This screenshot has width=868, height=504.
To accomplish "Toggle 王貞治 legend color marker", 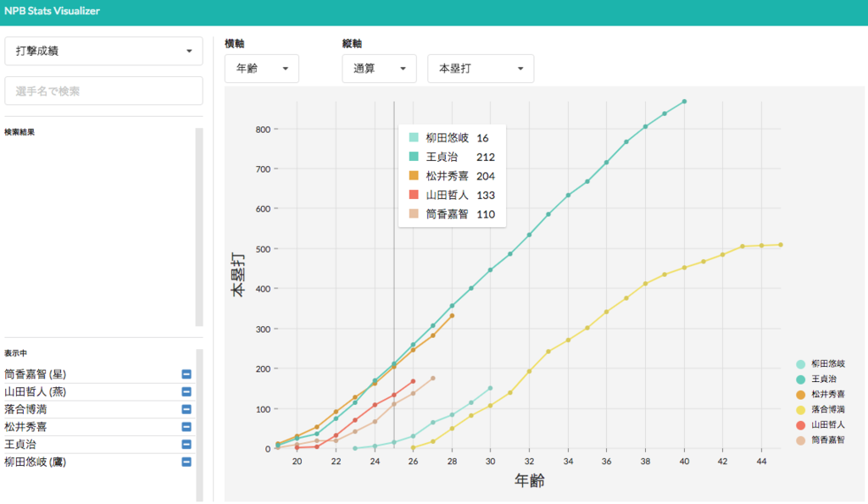I will coord(800,379).
